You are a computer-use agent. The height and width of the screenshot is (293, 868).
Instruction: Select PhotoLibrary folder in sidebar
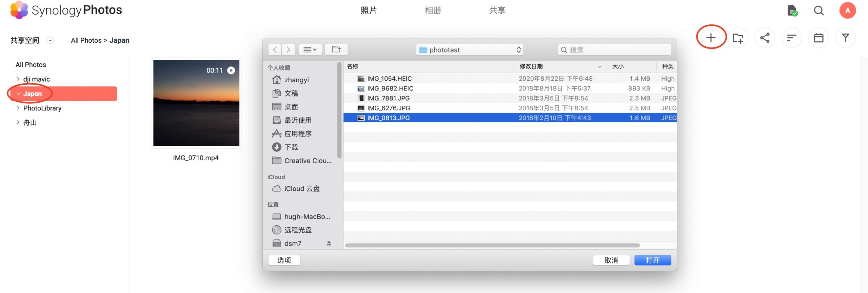[42, 108]
